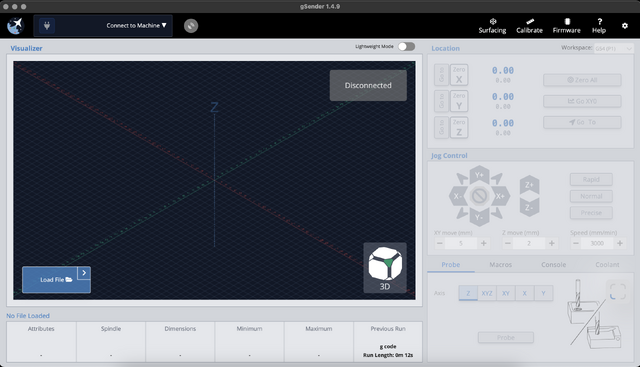The height and width of the screenshot is (367, 640).
Task: Expand the arrow next to Load File
Action: point(84,273)
